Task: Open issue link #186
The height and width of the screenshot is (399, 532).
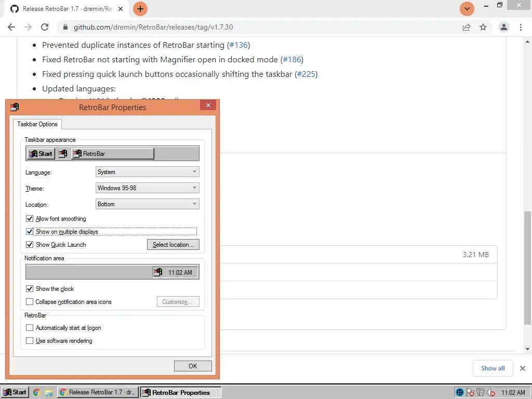Action: point(292,60)
